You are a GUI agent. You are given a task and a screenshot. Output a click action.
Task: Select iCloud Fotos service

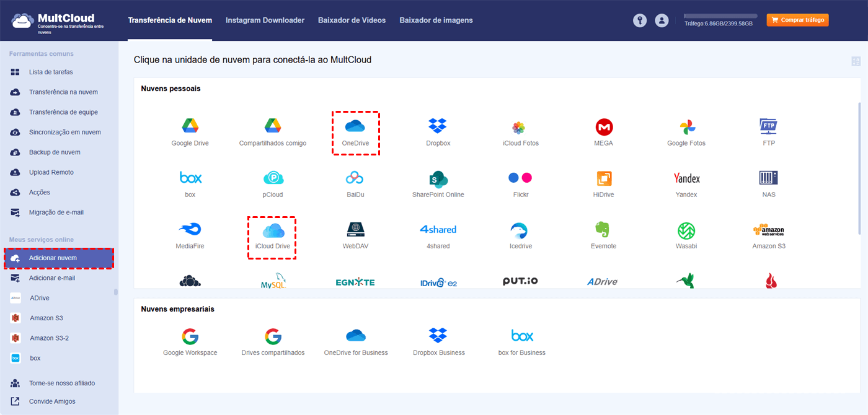pos(521,132)
